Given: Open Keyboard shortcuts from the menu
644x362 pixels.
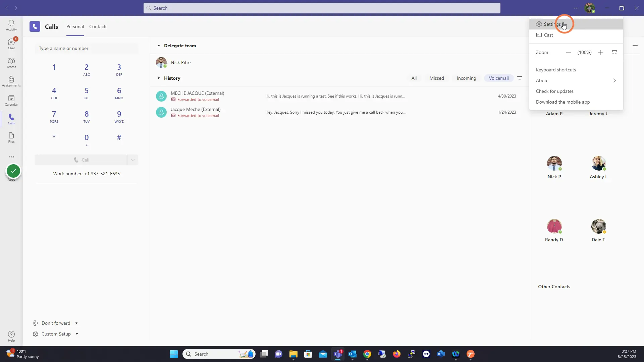Looking at the screenshot, I should coord(576,70).
